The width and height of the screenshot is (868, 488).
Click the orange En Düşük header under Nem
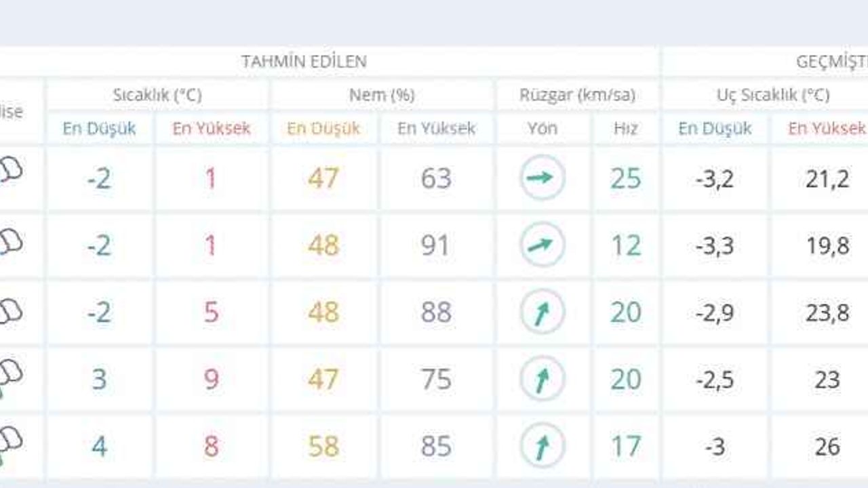(x=323, y=128)
